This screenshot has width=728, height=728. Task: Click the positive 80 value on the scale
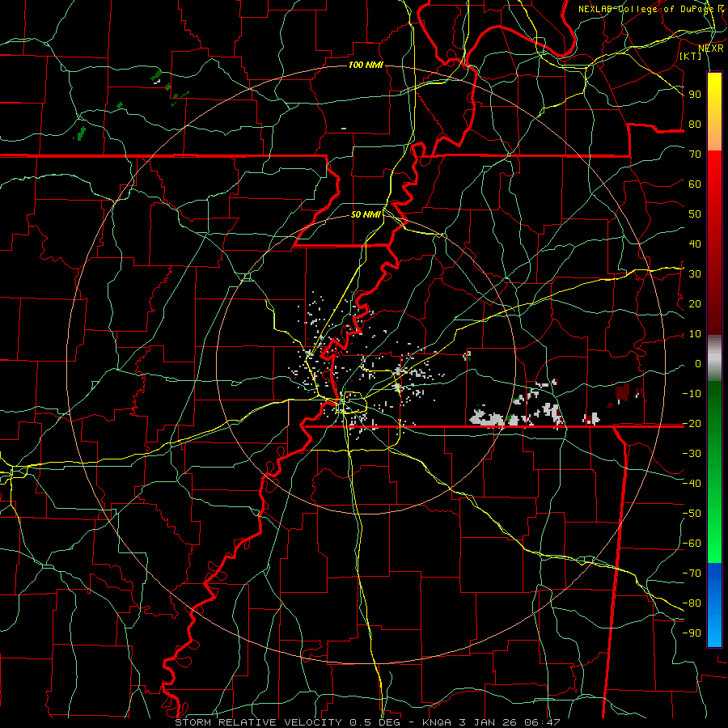[x=695, y=125]
